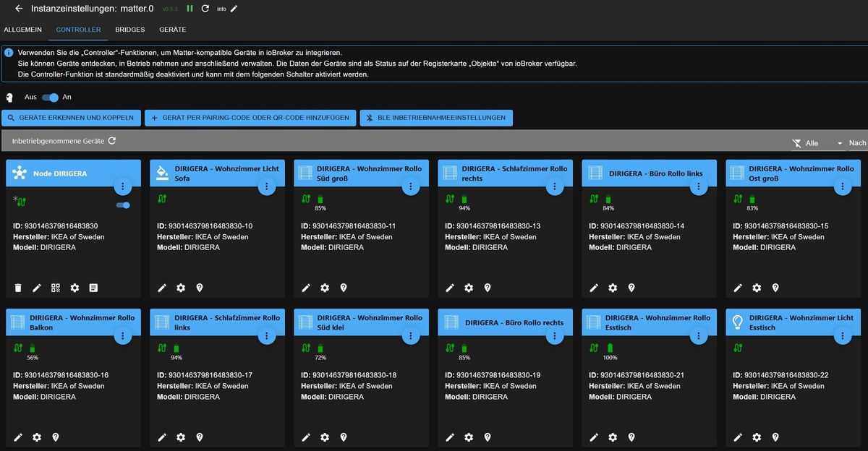
Task: Click the 100% battery reading on Rollo Esstisch
Action: point(610,358)
